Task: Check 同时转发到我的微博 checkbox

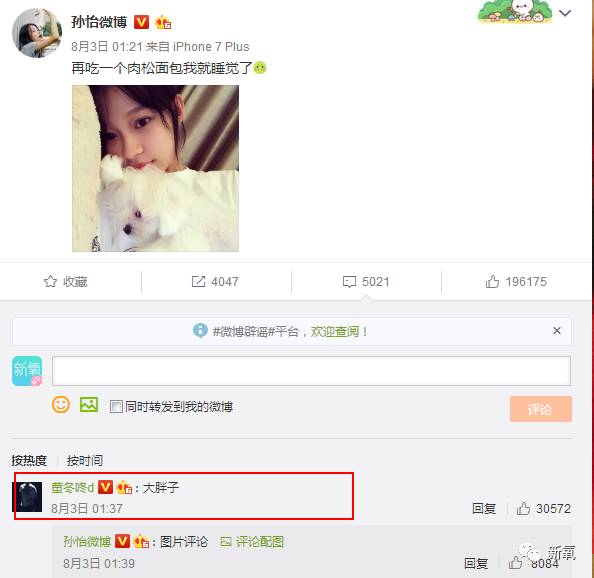Action: 116,406
